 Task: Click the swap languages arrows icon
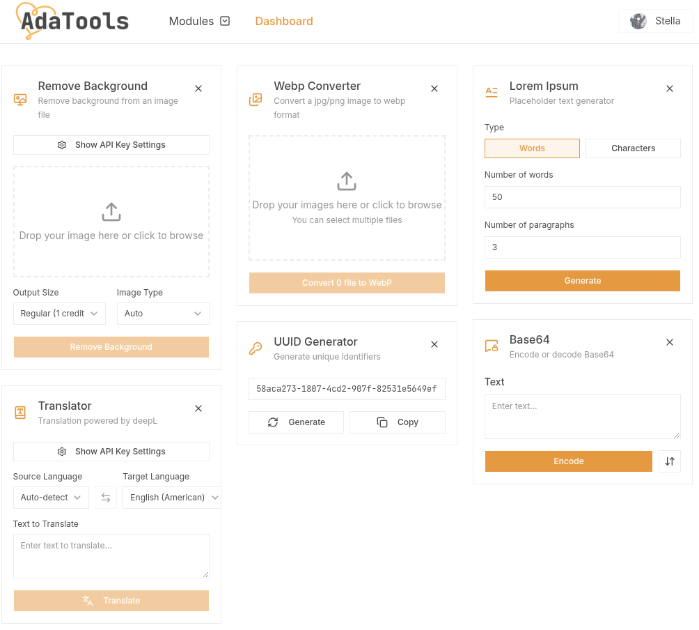pos(106,498)
